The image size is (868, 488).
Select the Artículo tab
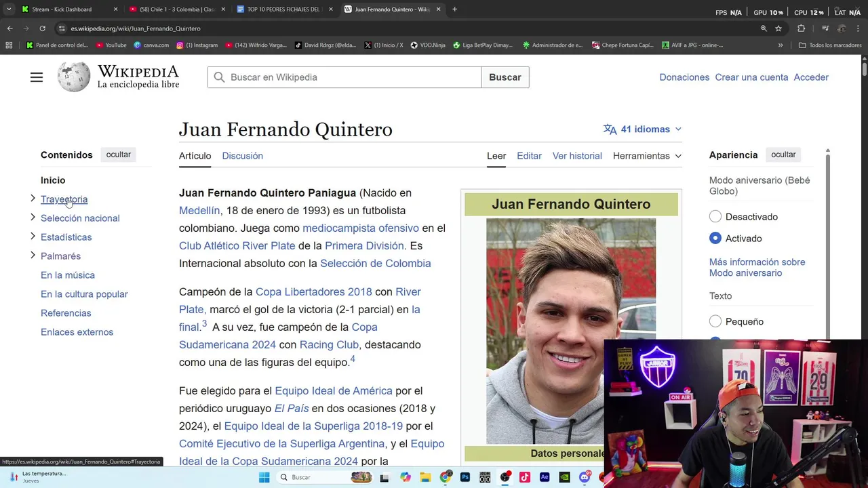[x=195, y=156]
